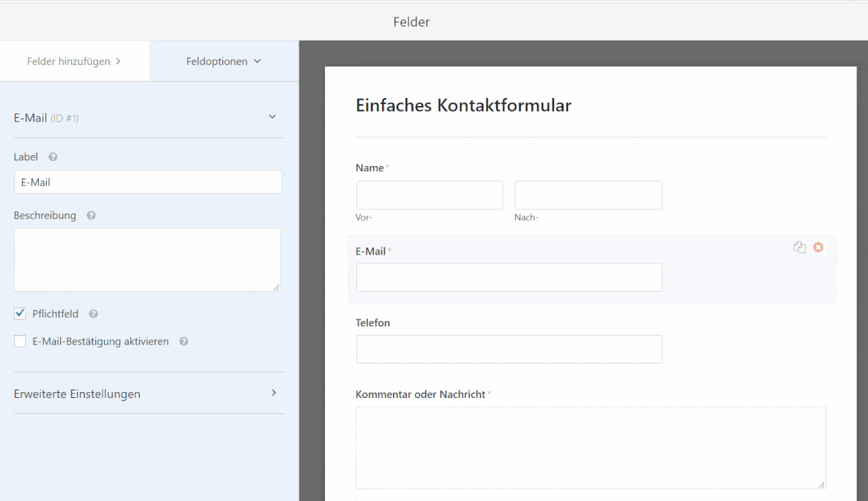The width and height of the screenshot is (868, 501).
Task: Click help icon beside Beschreibung
Action: point(91,216)
